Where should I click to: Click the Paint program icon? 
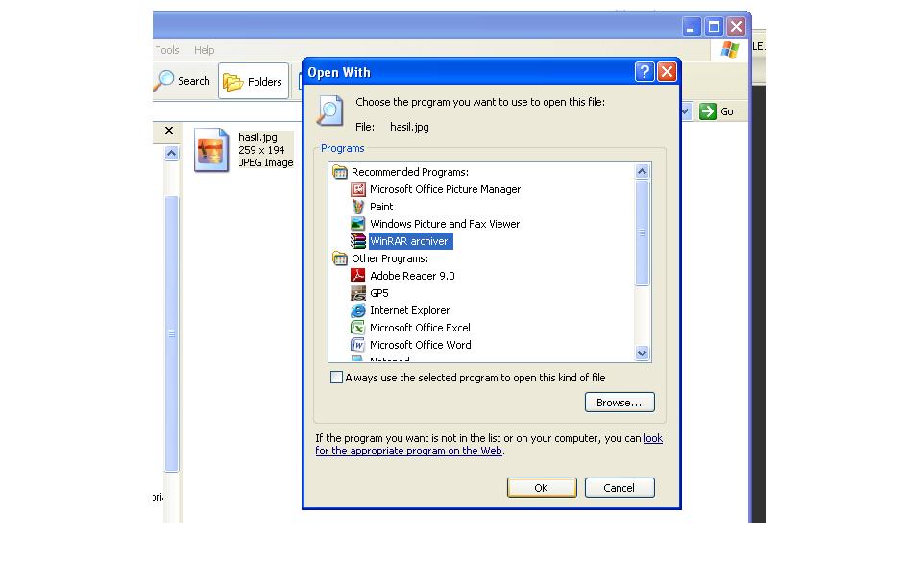pos(357,207)
